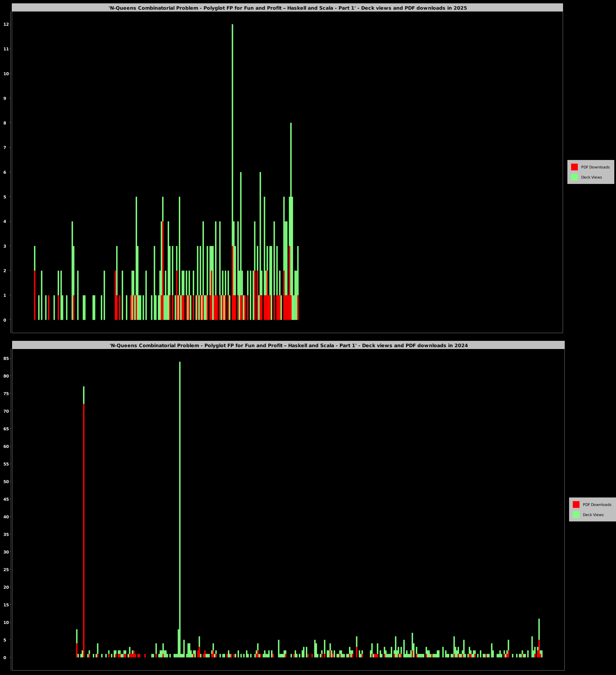Click the green bar reaching 8 in 2025 chart
This screenshot has height=675, width=616.
pyautogui.click(x=291, y=169)
